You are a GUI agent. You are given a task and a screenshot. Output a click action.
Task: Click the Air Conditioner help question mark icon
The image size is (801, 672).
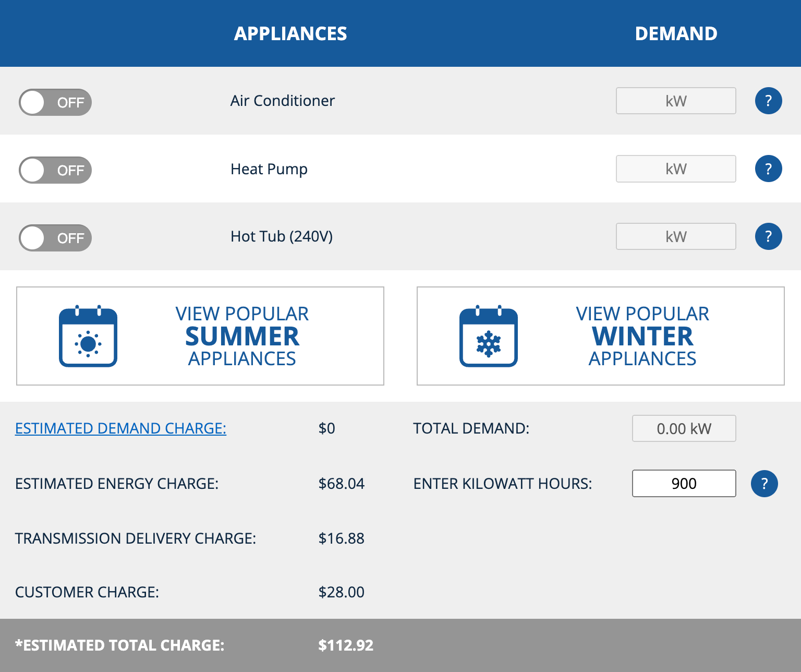tap(768, 101)
